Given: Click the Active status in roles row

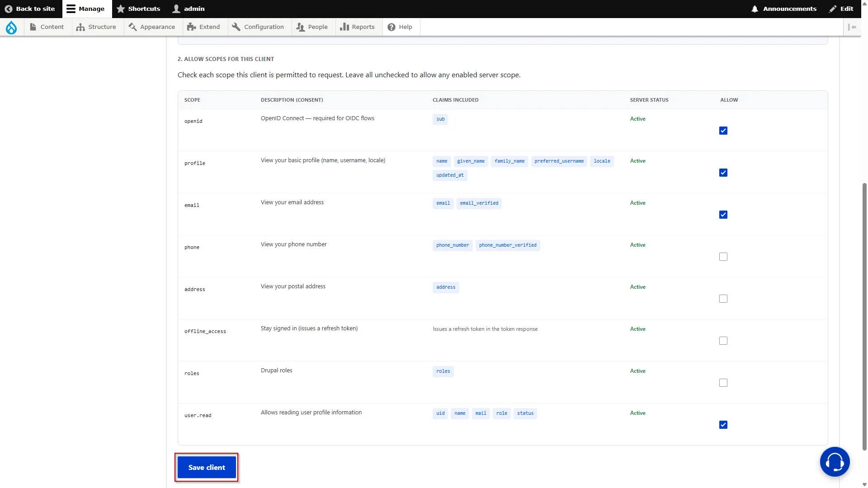Looking at the screenshot, I should [x=637, y=371].
